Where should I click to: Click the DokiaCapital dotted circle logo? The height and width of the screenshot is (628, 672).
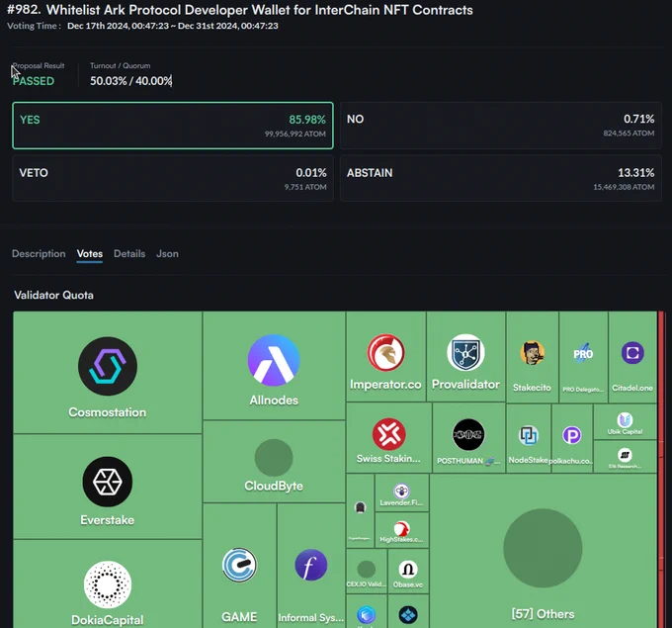(108, 584)
